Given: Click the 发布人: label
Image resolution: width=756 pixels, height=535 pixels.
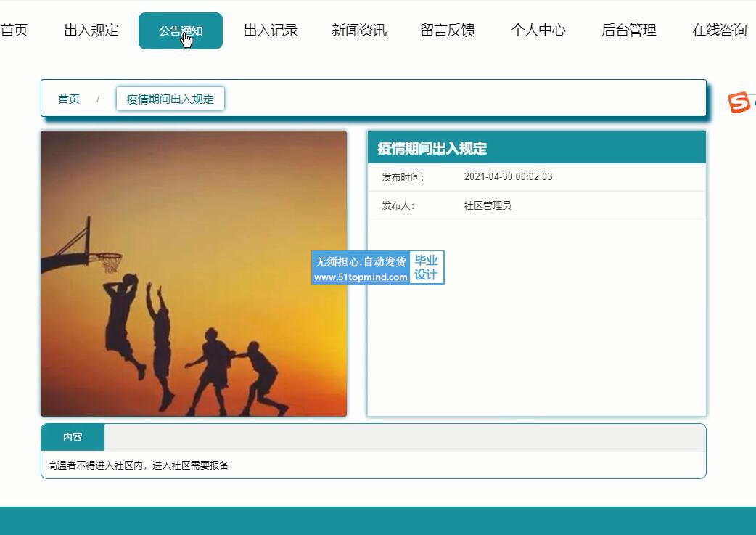Looking at the screenshot, I should coord(398,205).
